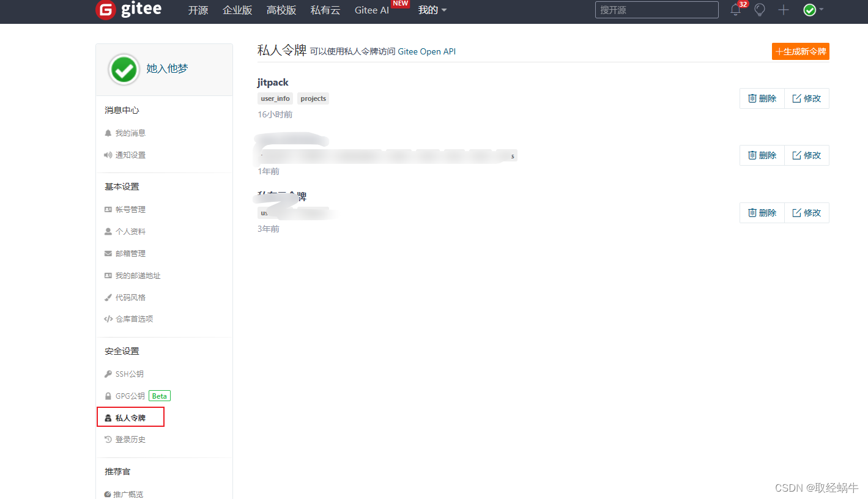Screen dimensions: 868x499
Task: Delete the token created 3年前
Action: point(762,213)
